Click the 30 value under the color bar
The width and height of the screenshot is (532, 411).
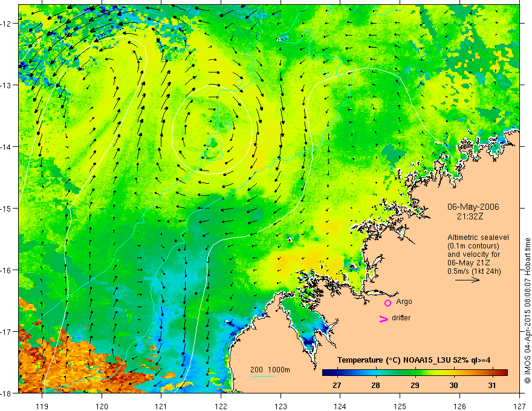pos(453,385)
